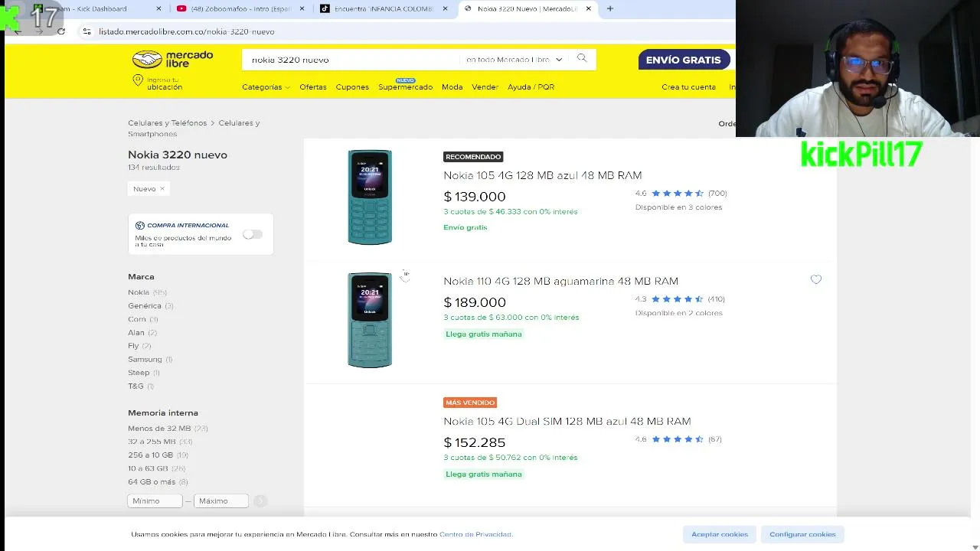
Task: Open a new browser tab
Action: click(610, 8)
